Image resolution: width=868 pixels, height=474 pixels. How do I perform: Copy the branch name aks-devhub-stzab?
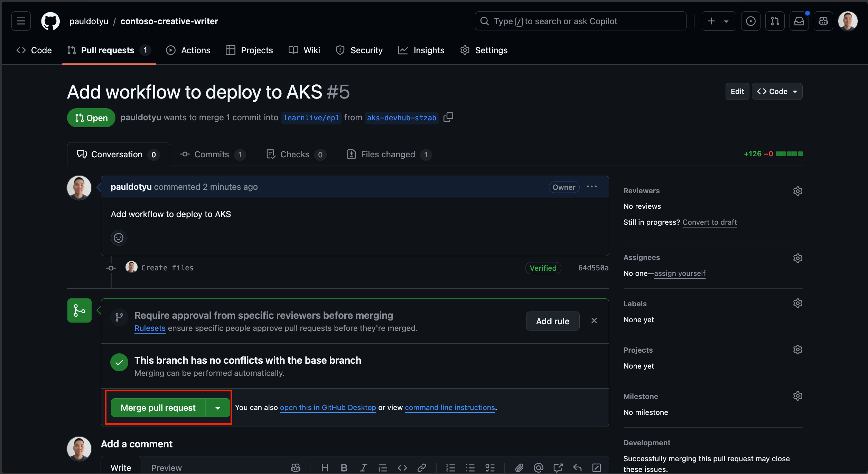(448, 118)
